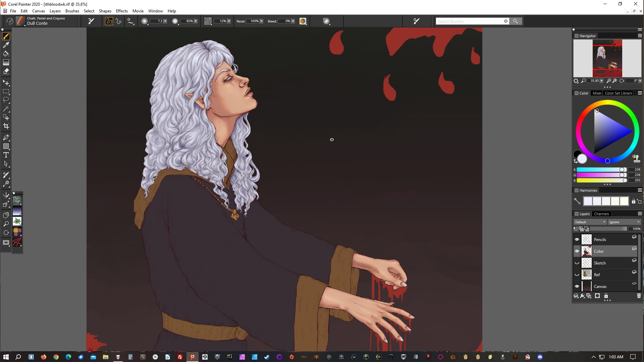Select the Magic Wand tool

click(6, 109)
